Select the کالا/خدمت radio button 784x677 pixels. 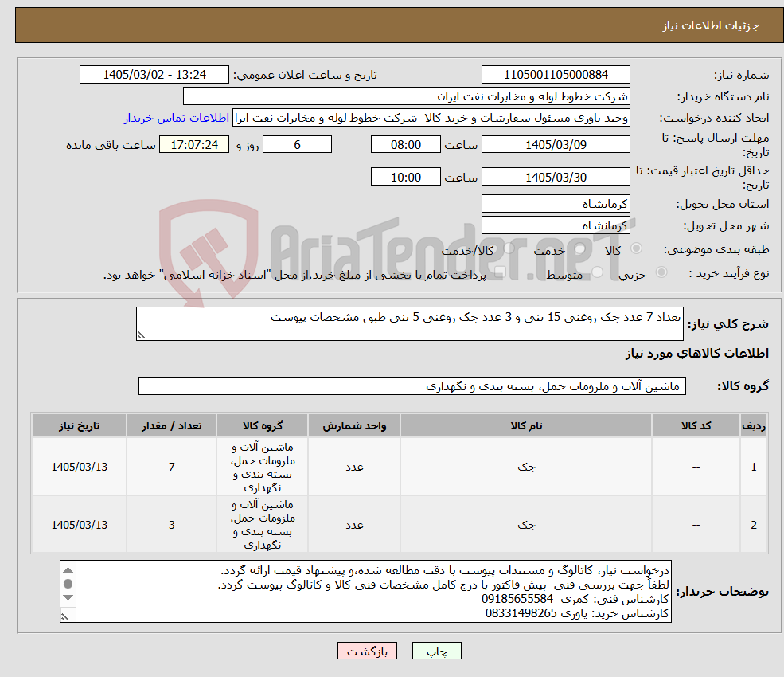pyautogui.click(x=509, y=248)
